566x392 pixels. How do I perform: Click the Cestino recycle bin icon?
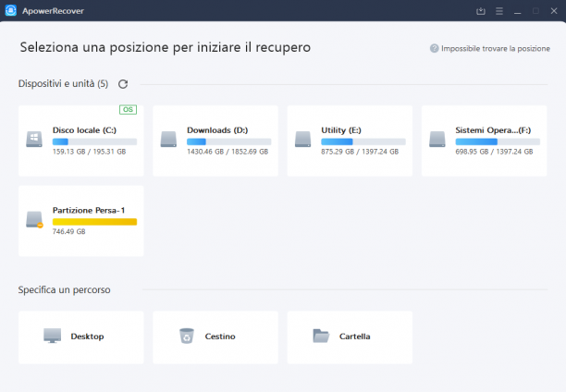pyautogui.click(x=187, y=336)
